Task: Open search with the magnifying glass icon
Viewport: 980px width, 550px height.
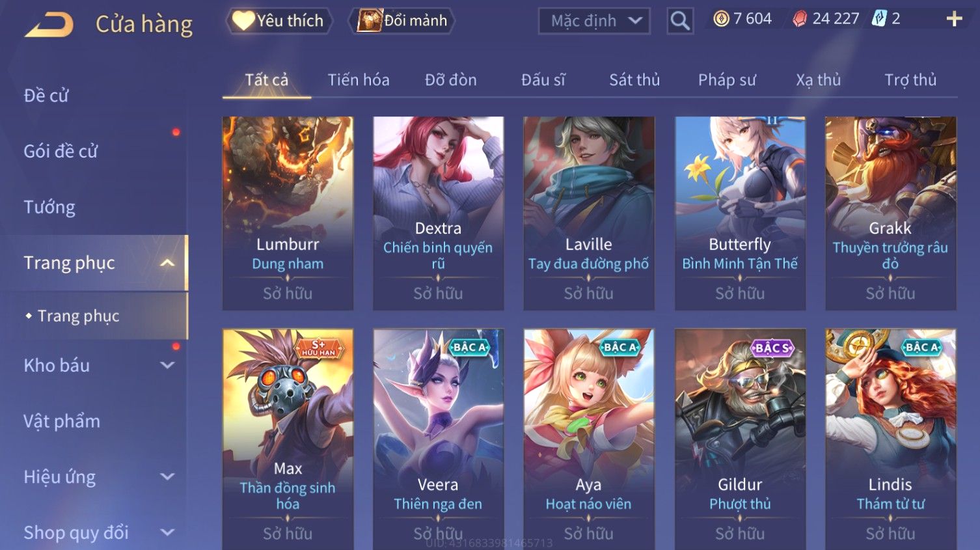Action: (x=680, y=21)
